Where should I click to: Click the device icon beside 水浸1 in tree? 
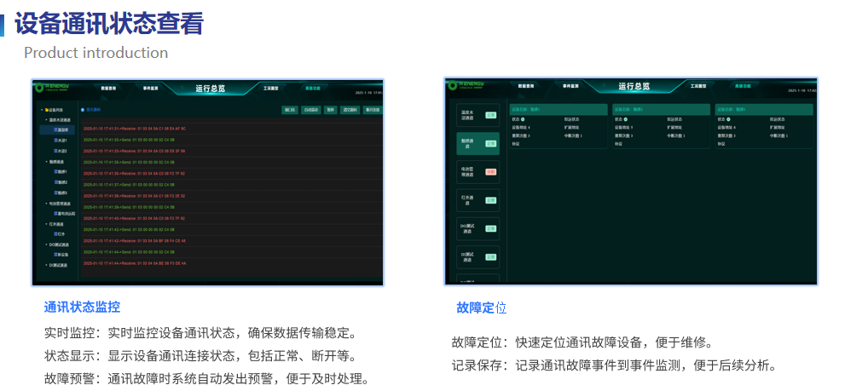pos(56,140)
